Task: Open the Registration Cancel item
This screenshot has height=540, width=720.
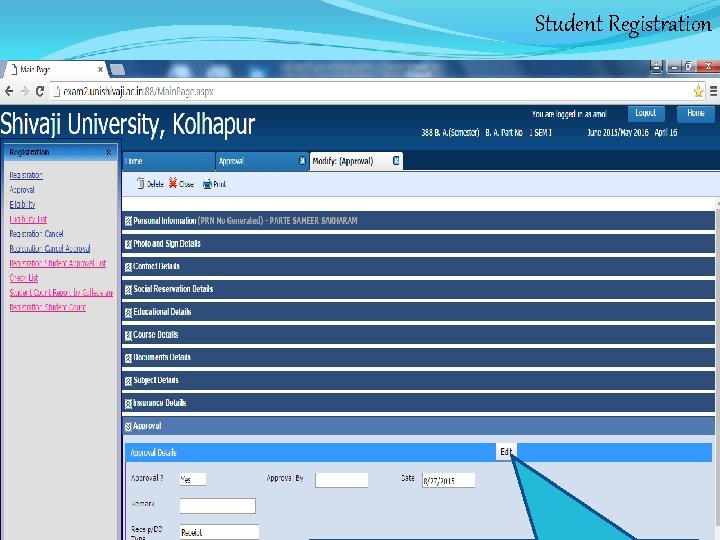Action: tap(36, 234)
